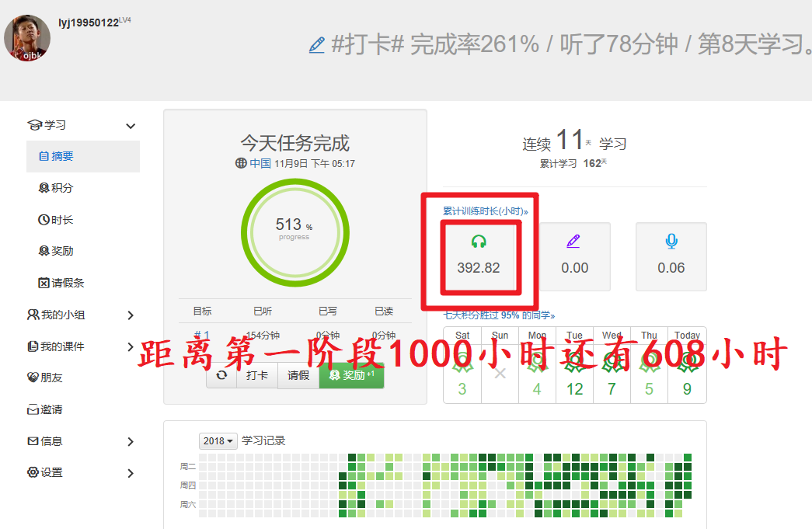Screen dimensions: 812x529
Task: Click the 朋友 heart icon
Action: (33, 378)
